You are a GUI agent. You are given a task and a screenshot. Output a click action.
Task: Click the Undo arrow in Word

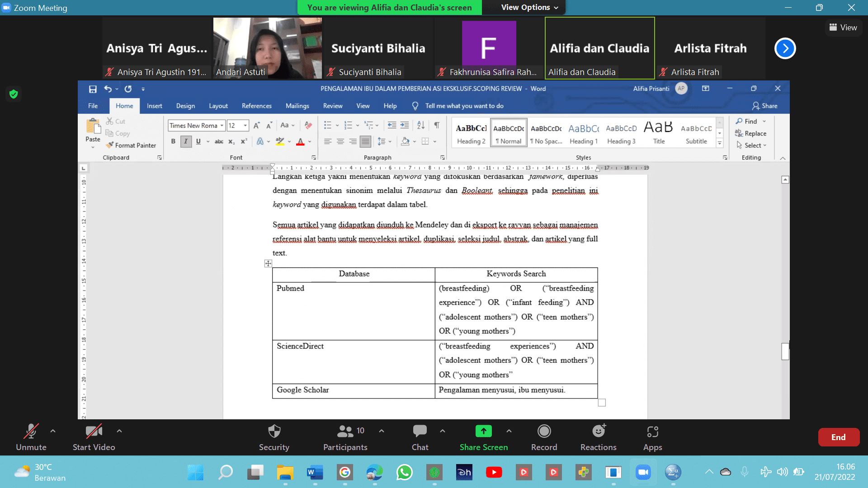pyautogui.click(x=108, y=89)
